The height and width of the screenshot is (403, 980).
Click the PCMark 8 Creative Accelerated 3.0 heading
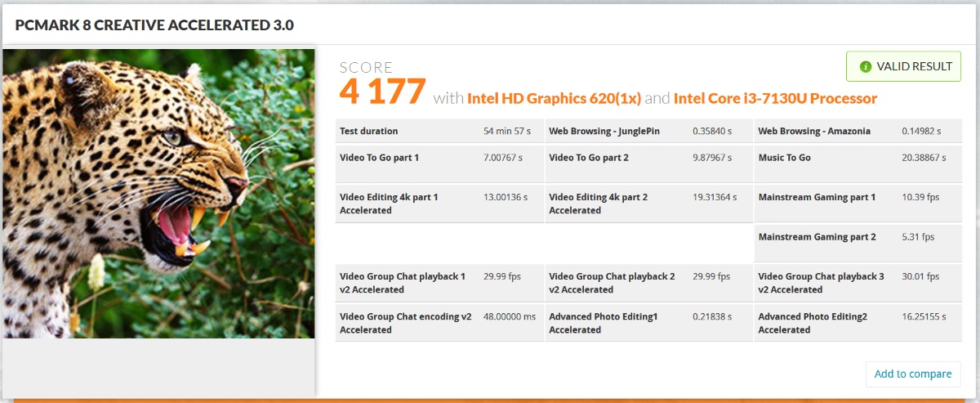click(155, 25)
